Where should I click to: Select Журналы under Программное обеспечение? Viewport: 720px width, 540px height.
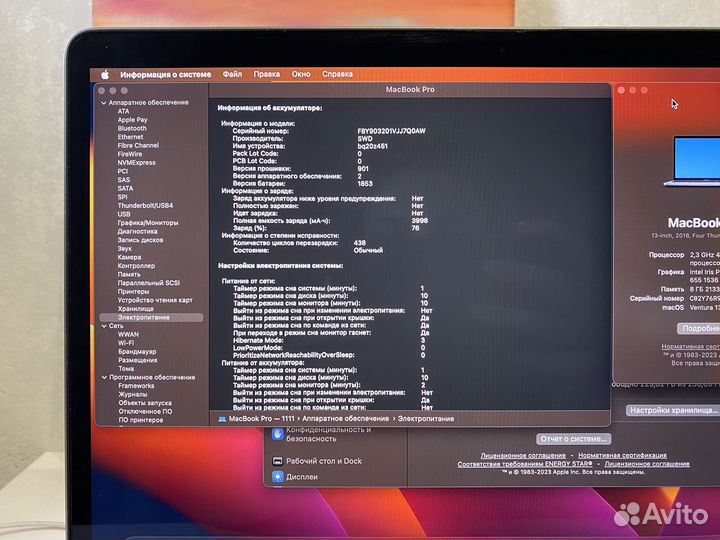133,394
